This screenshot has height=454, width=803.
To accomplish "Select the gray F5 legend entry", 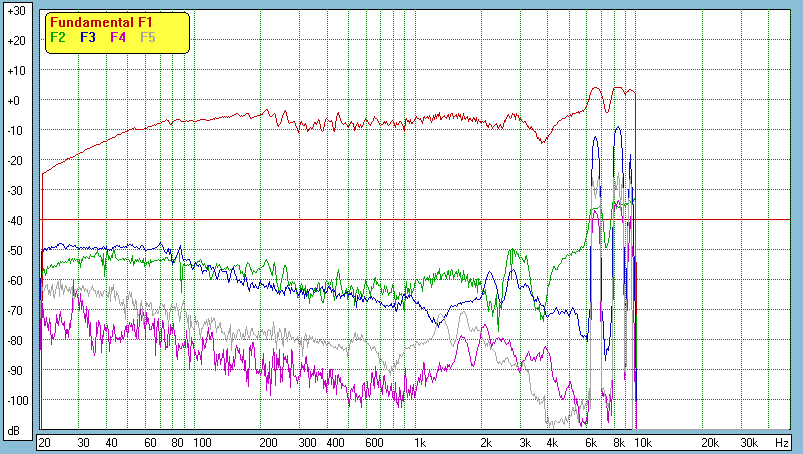I will [148, 37].
